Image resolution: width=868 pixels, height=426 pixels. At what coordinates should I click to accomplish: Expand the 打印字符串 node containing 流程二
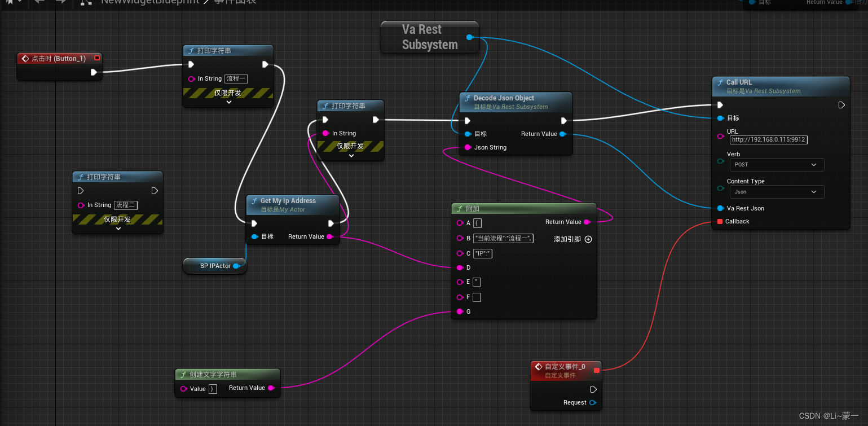[118, 229]
